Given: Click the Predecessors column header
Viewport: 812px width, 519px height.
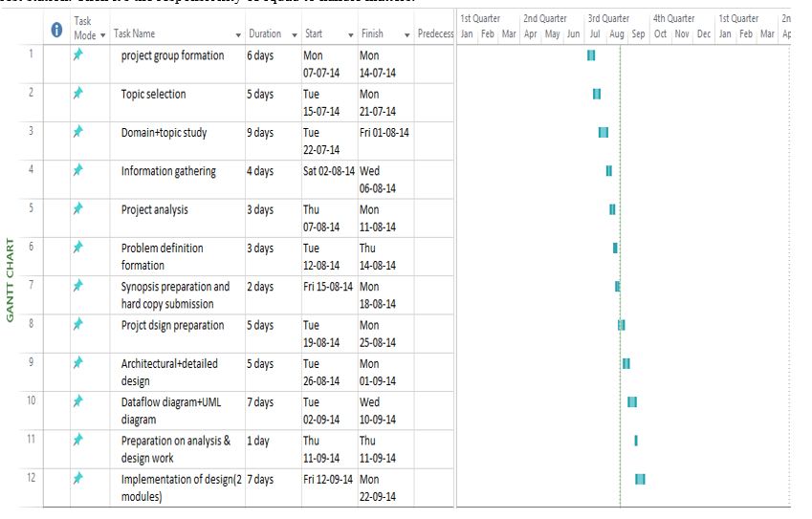Looking at the screenshot, I should point(435,33).
